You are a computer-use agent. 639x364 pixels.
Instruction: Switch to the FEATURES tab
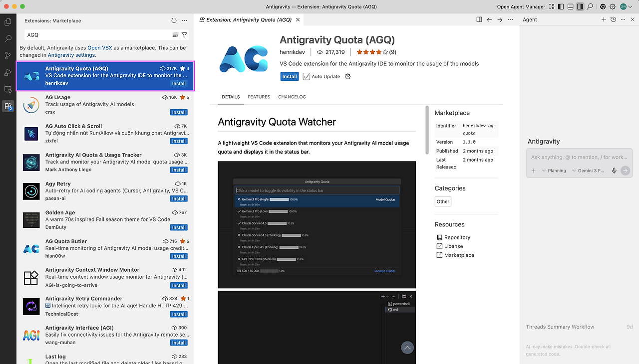coord(259,97)
